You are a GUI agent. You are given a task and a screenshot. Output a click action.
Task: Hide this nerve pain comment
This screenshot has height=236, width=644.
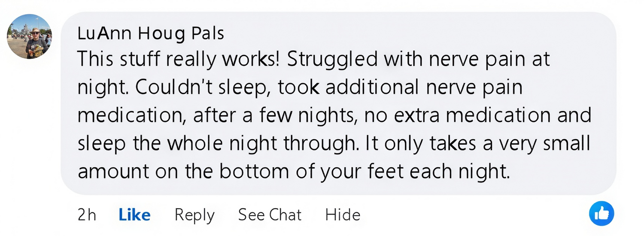(343, 215)
